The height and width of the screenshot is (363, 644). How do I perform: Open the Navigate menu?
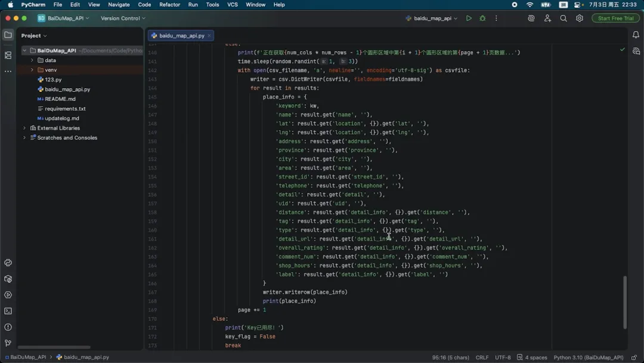pos(119,5)
